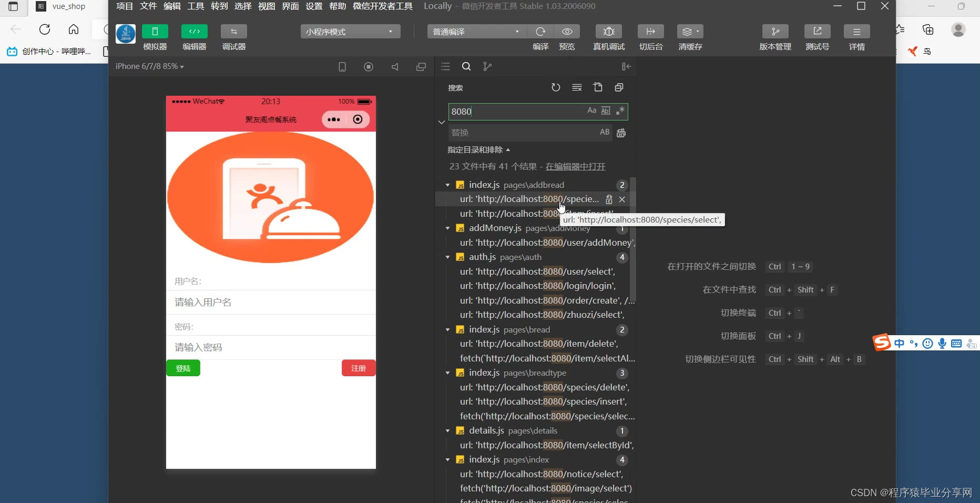
Task: Click the replace all icon
Action: pos(621,133)
